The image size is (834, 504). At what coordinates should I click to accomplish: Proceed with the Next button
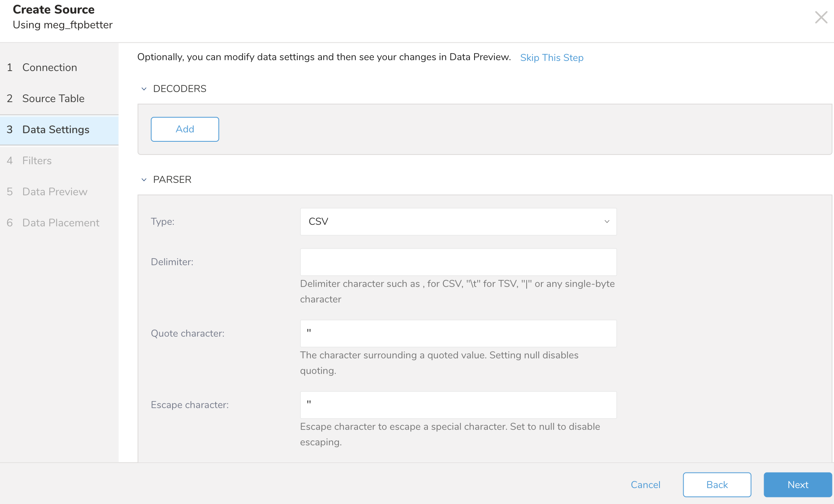click(797, 485)
